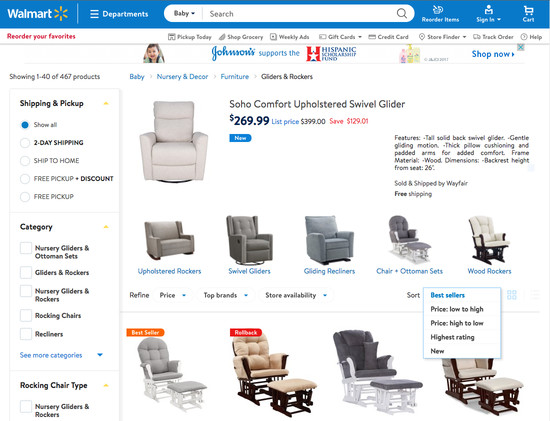
Task: Click the search magnifier icon
Action: pos(402,14)
